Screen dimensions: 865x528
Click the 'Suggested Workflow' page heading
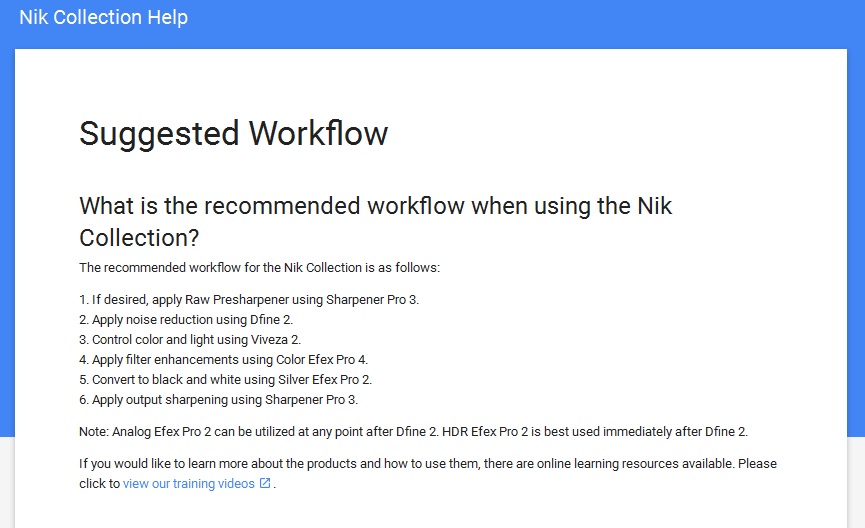pyautogui.click(x=233, y=134)
